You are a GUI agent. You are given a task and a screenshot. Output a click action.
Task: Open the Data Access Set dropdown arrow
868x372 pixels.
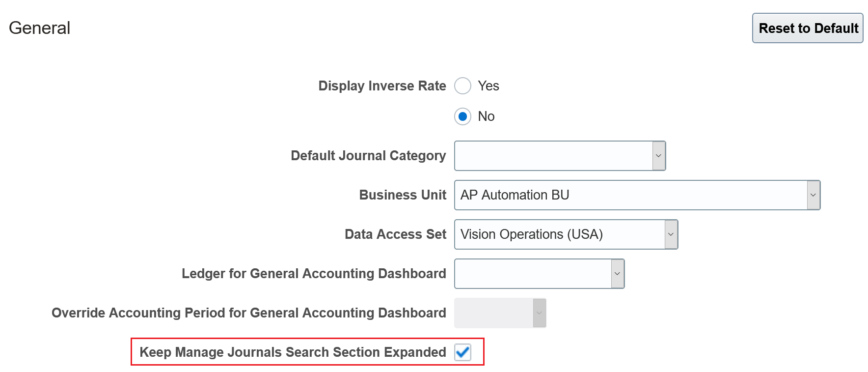coord(671,234)
